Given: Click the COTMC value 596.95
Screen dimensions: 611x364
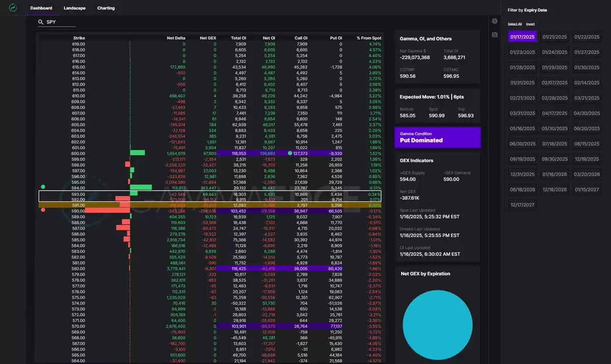Looking at the screenshot, I should [x=451, y=76].
